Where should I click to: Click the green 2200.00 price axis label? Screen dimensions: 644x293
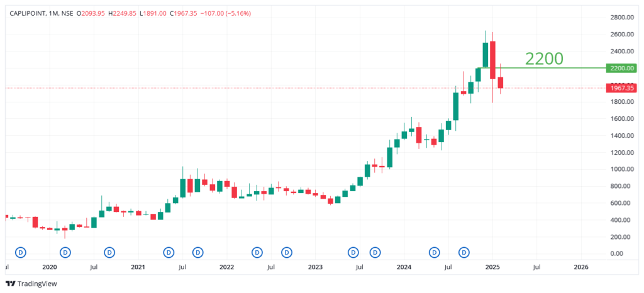tap(620, 68)
